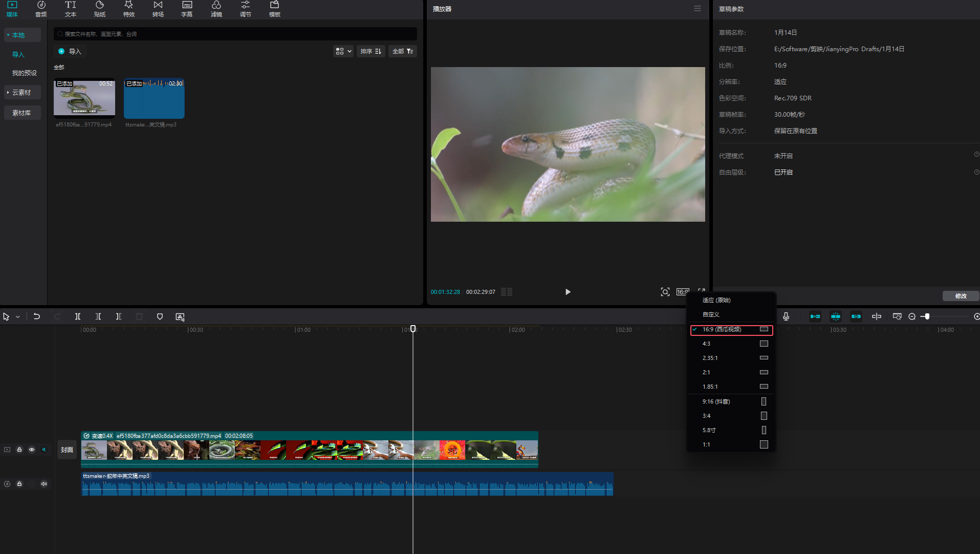Click the trim right of playhead tool
980x554 pixels.
pyautogui.click(x=119, y=316)
